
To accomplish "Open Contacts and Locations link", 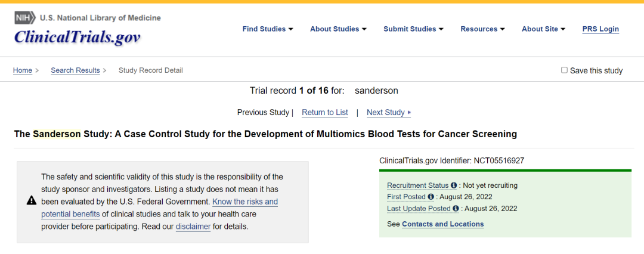I will (x=442, y=224).
